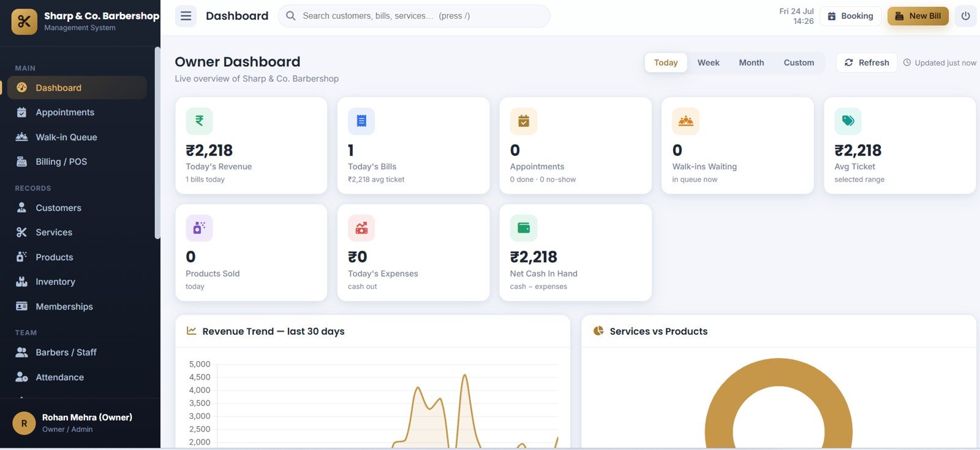Click the Barbers / Staff group icon
Screen dimensions: 980x450
pos(22,353)
